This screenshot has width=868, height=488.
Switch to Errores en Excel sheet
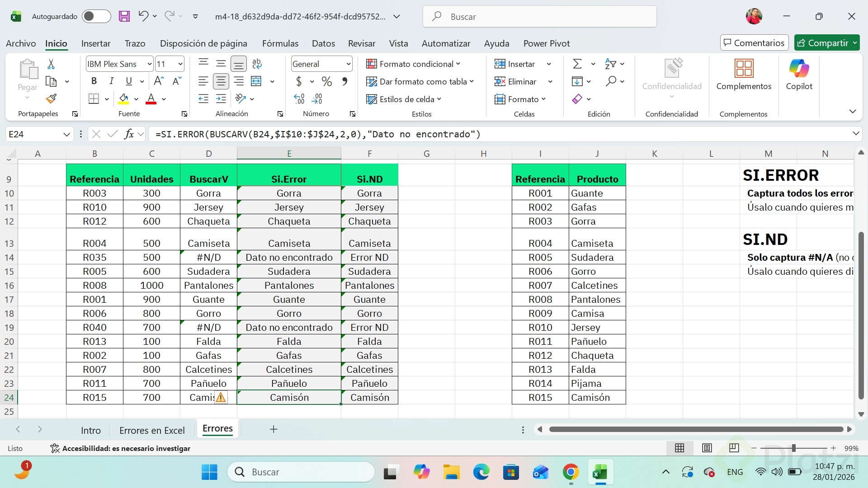pyautogui.click(x=152, y=430)
